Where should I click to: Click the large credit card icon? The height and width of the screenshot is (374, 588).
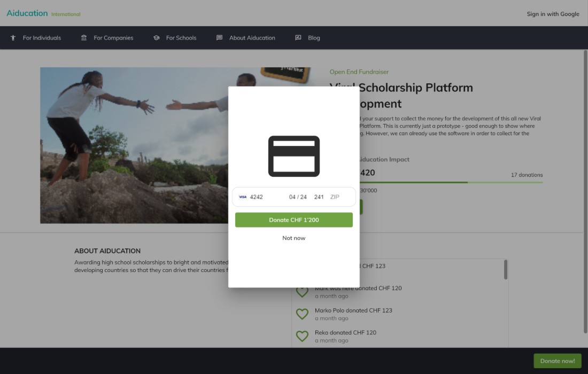pos(294,156)
